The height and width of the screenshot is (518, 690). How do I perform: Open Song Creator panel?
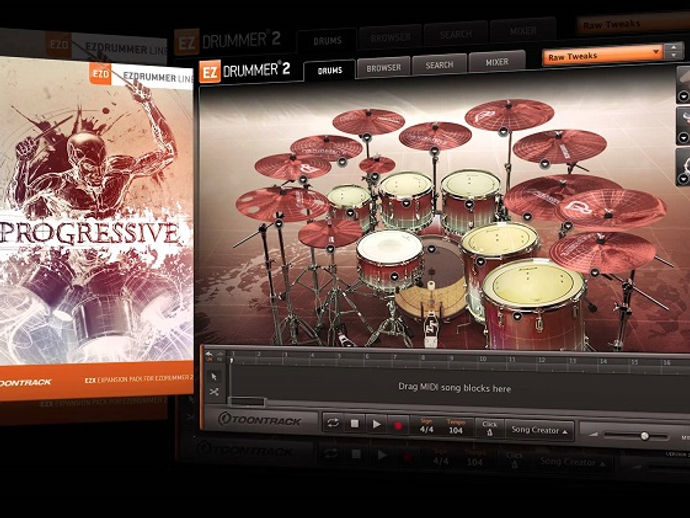click(x=540, y=430)
